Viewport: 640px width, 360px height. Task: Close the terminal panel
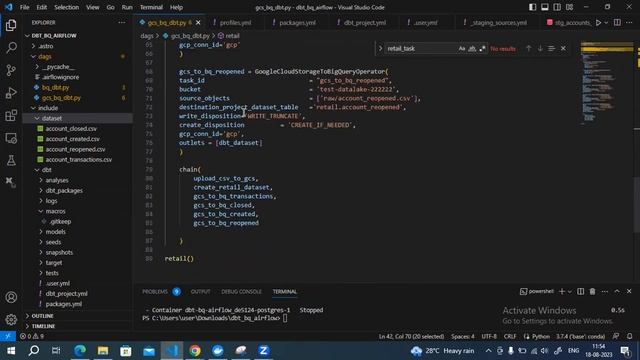click(x=629, y=291)
